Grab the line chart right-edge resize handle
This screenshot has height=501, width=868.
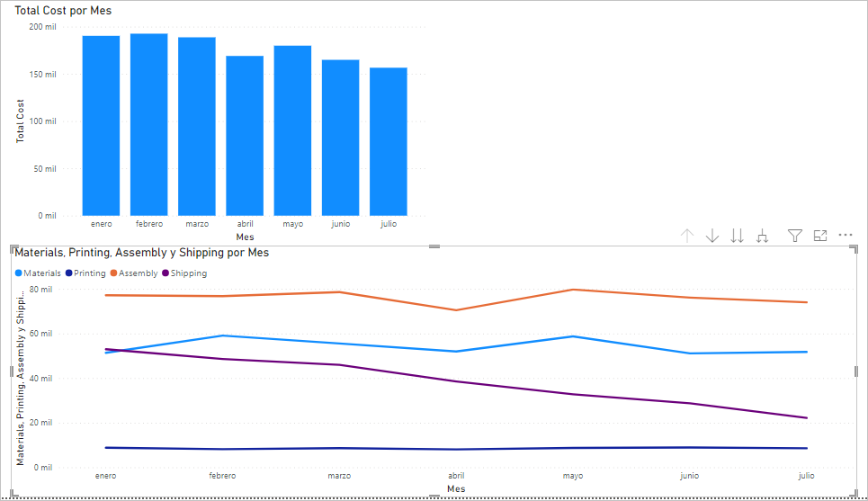tap(856, 371)
